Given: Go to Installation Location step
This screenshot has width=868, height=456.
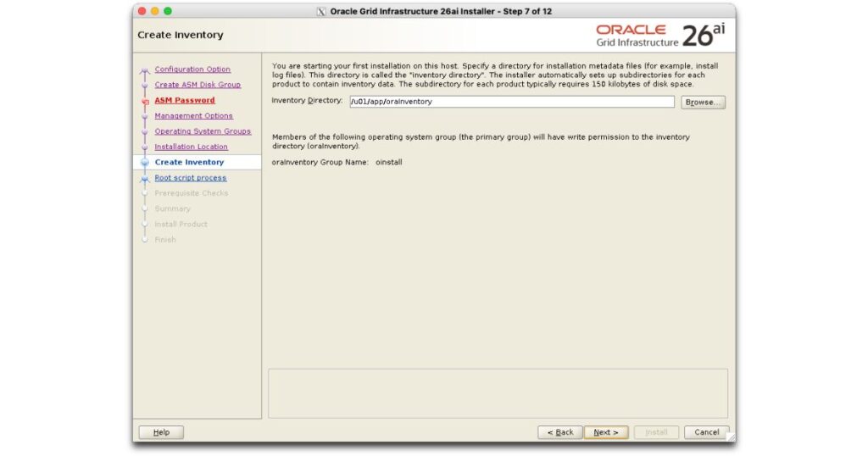Looking at the screenshot, I should click(x=191, y=147).
